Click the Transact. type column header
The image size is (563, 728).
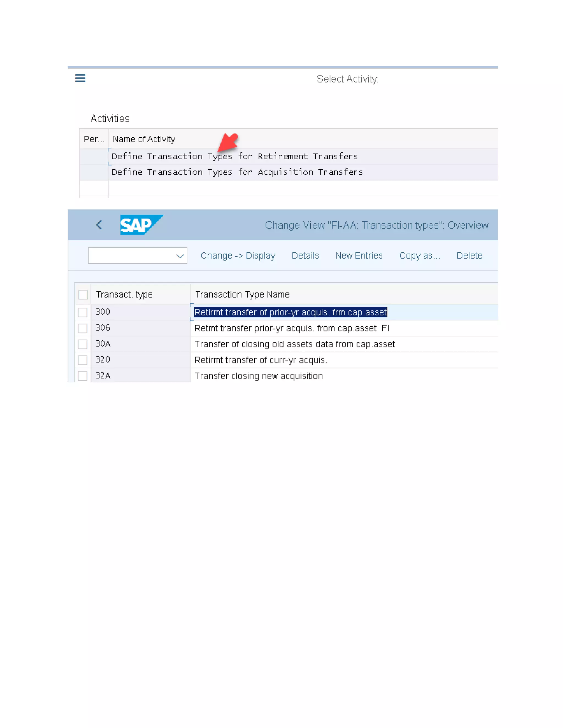coord(125,295)
